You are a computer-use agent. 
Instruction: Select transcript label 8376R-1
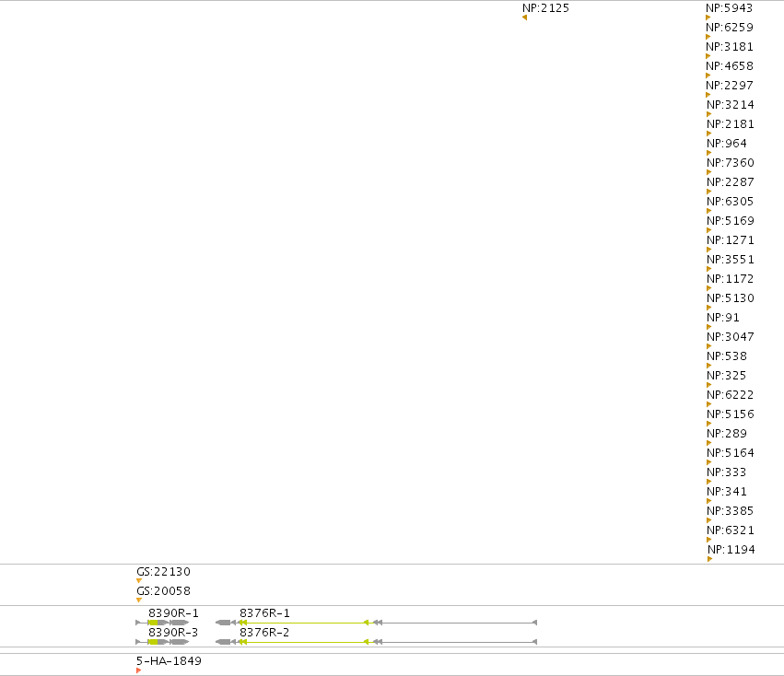tap(264, 613)
